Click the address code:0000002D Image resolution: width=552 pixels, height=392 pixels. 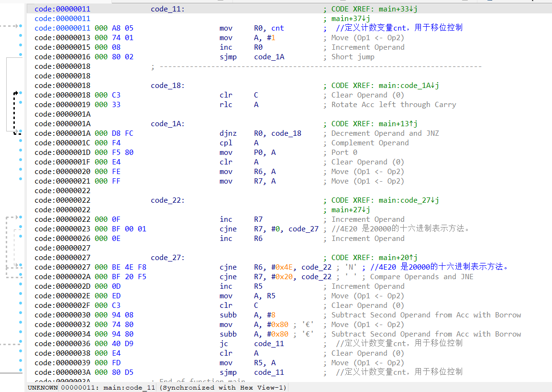[62, 286]
